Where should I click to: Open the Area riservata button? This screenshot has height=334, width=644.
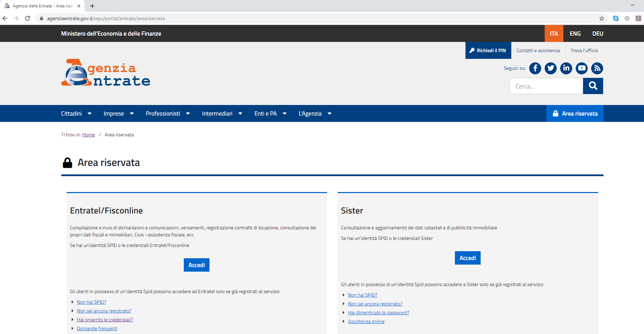tap(575, 113)
